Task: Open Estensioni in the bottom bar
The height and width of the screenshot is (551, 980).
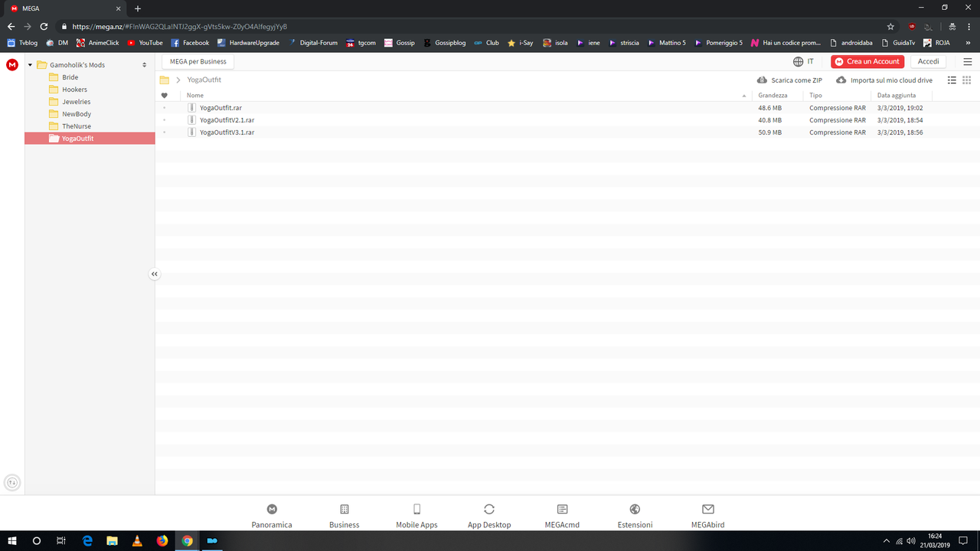Action: pyautogui.click(x=635, y=517)
